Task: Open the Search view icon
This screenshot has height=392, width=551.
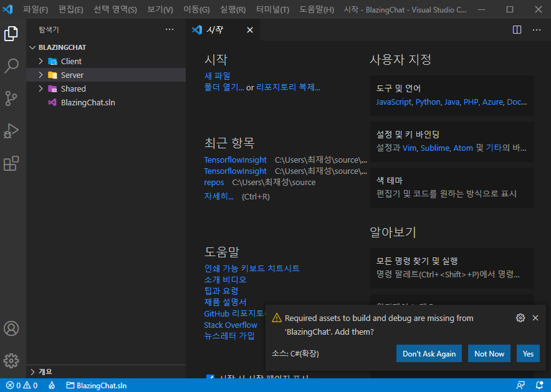Action: tap(11, 65)
